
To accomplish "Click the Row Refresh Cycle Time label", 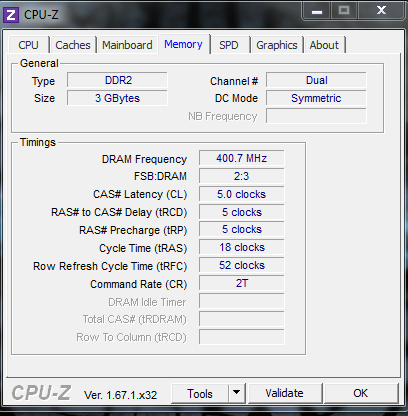I will [110, 266].
